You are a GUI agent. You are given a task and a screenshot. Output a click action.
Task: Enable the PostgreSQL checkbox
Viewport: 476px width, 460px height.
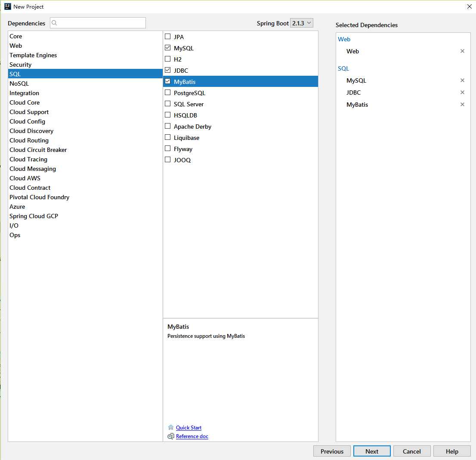167,93
